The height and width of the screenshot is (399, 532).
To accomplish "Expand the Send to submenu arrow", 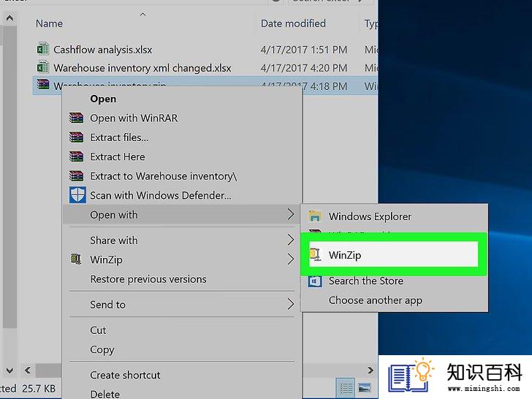I will pos(290,304).
